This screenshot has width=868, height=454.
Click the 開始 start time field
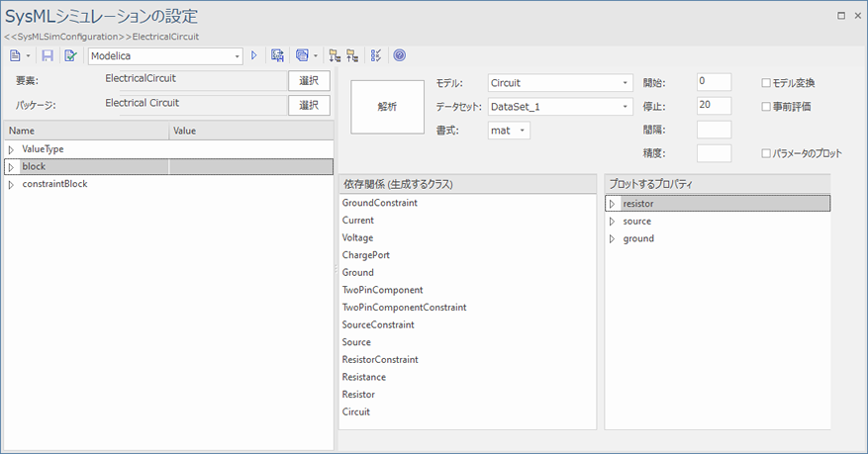[715, 82]
